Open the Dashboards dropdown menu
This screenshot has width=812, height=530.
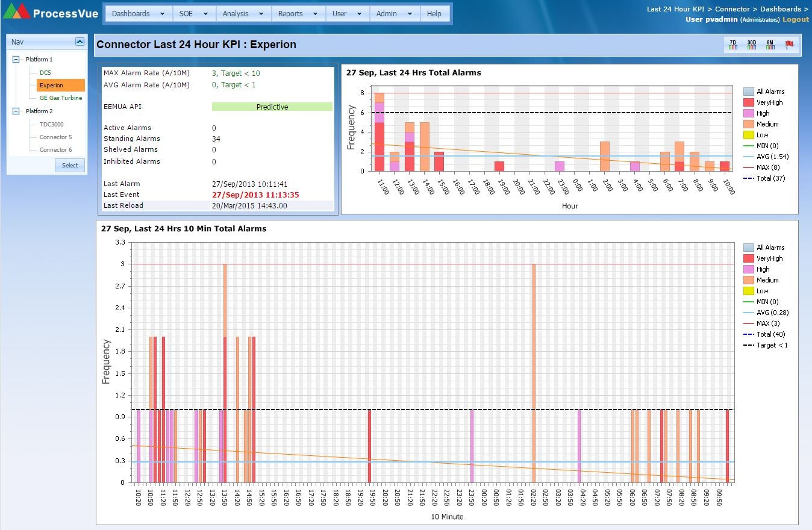tap(139, 13)
